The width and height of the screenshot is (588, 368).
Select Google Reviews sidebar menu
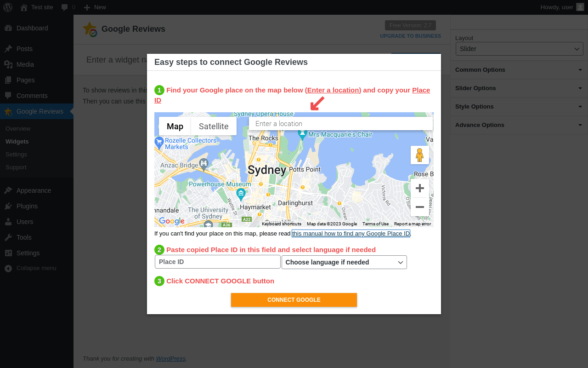click(37, 111)
